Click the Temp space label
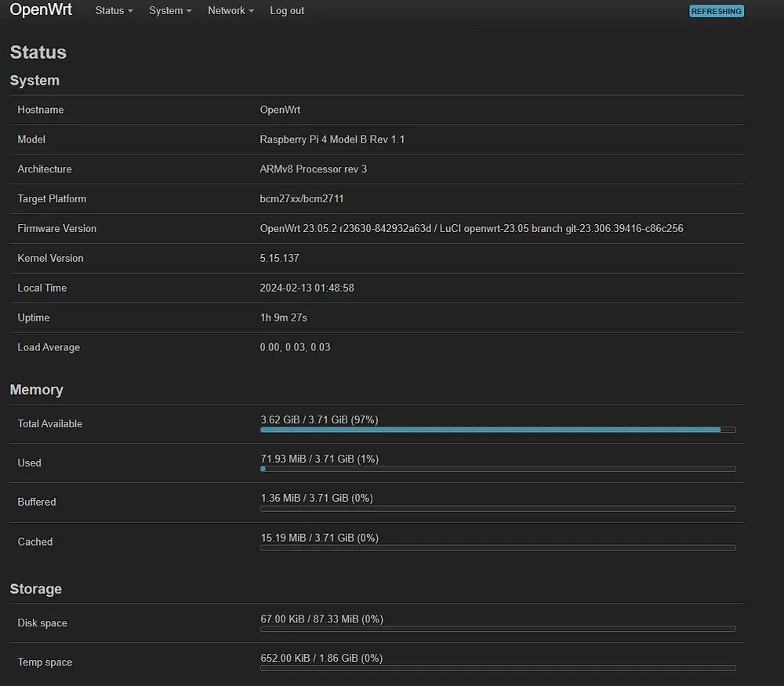 pos(45,662)
